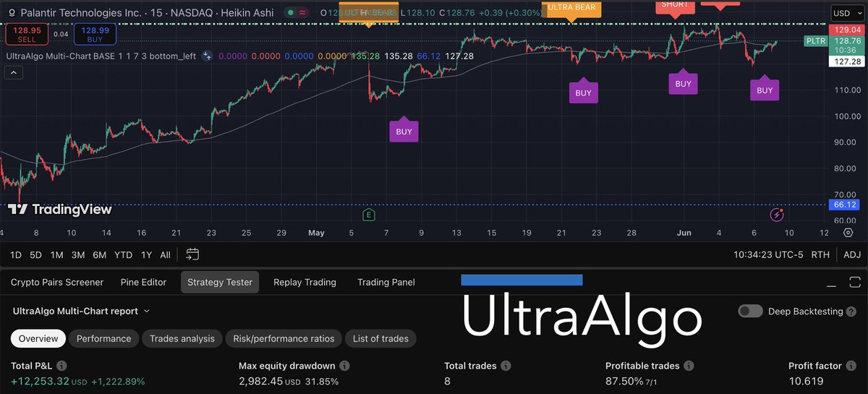
Task: Open timezone menu 10:34:23 UTC-5
Action: [x=767, y=254]
